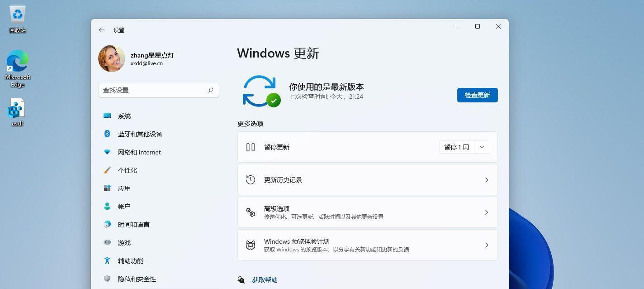Open 更新历史记录 via its chevron
Screen dimensions: 644x289
pyautogui.click(x=487, y=180)
